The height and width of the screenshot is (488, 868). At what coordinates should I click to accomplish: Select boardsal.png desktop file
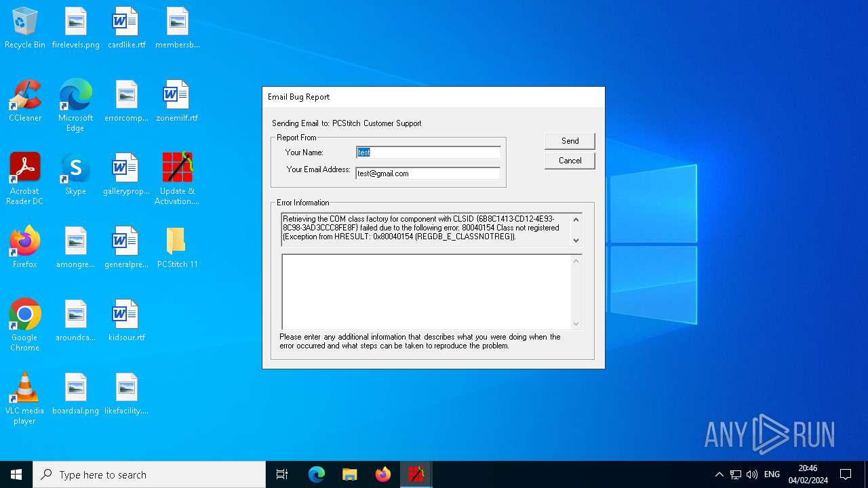pos(76,394)
